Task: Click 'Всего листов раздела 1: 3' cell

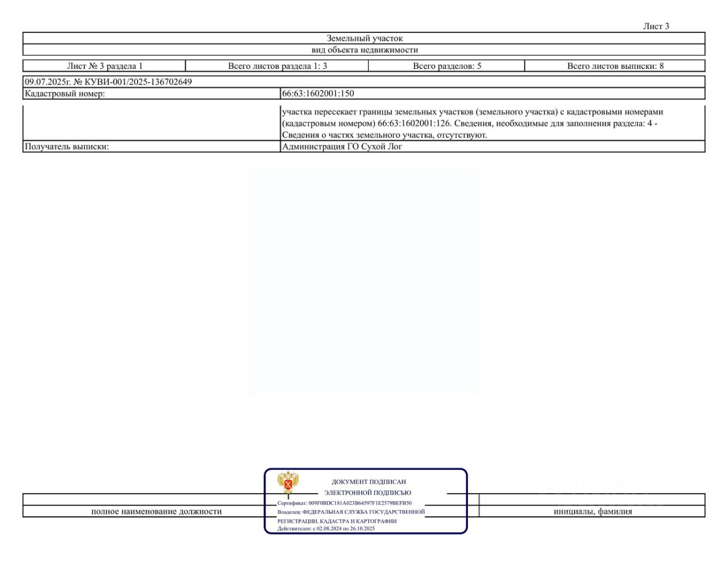Action: [x=278, y=66]
